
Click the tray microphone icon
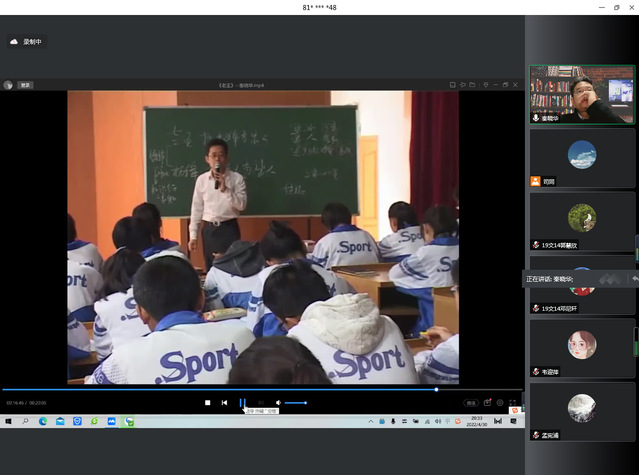coord(393,421)
